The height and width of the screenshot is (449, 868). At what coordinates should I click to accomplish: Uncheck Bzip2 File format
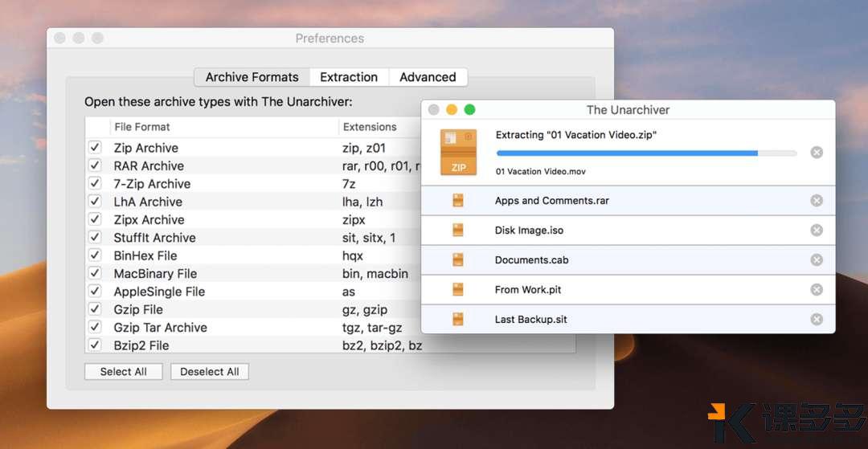tap(95, 345)
